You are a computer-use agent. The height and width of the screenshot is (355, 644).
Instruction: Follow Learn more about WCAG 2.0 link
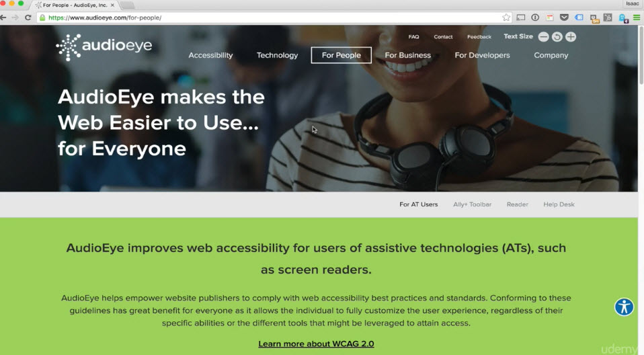[x=316, y=344]
